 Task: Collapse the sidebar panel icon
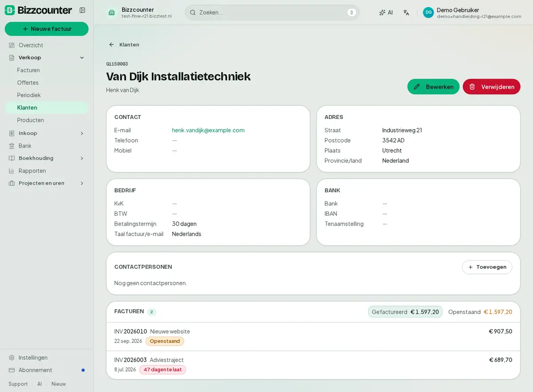tap(82, 10)
